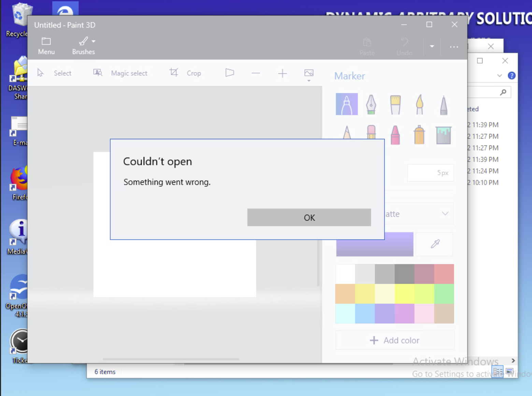This screenshot has width=532, height=396.
Task: Click the File Explorer right scroll arrow
Action: point(513,360)
